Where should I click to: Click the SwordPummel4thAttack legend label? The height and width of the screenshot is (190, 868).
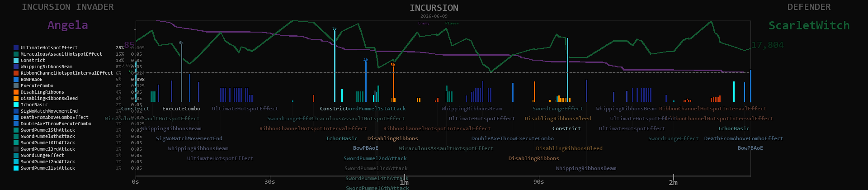coord(48,136)
